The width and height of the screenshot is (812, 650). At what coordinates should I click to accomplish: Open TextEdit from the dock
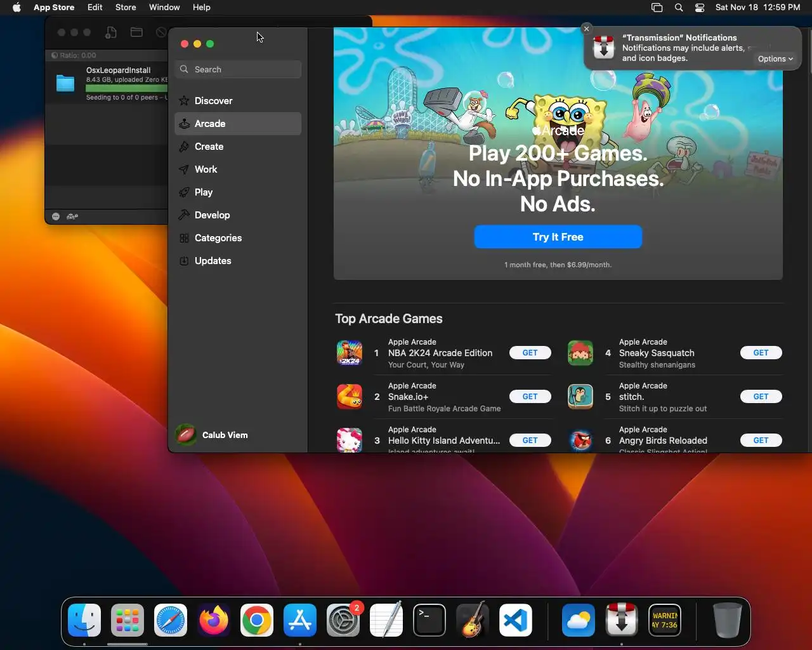point(386,620)
